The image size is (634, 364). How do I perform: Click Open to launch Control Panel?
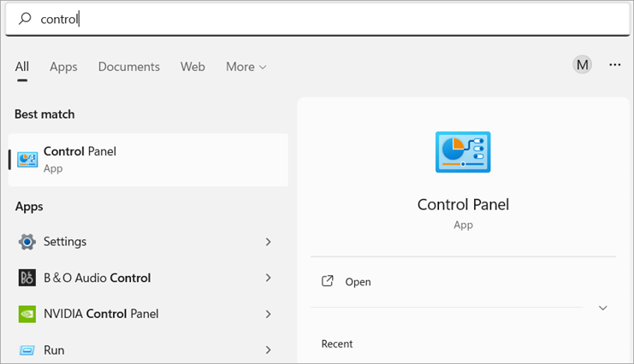pos(358,282)
